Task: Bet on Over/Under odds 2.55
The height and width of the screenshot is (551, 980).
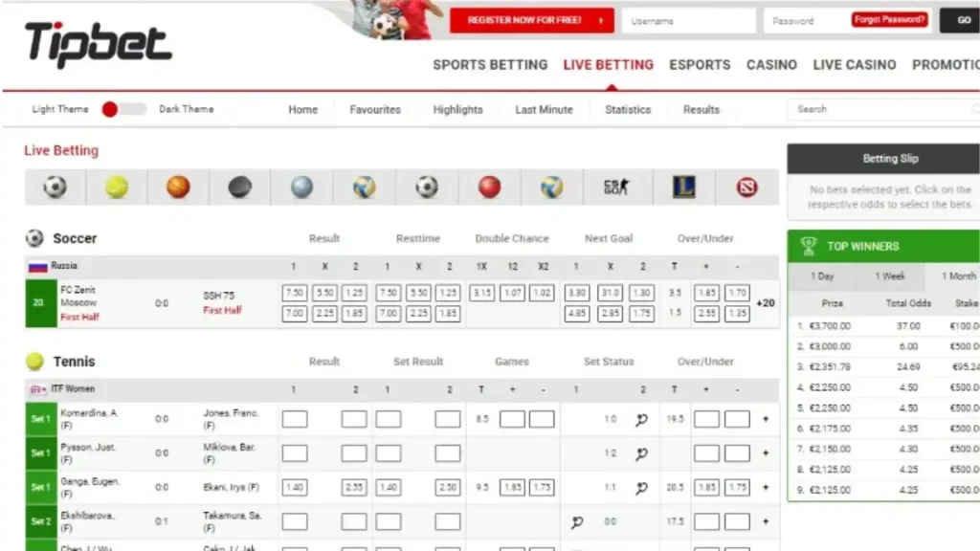Action: coord(706,313)
